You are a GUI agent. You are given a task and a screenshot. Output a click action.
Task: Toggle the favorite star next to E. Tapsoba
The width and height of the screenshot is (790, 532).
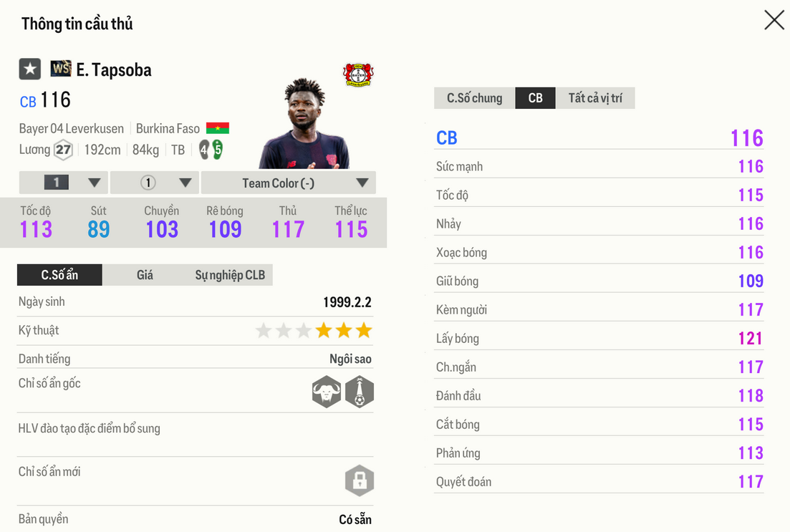[29, 69]
